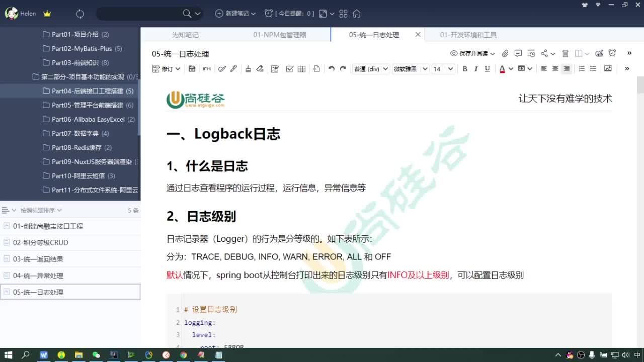Expand more editor toolbar items chevron

coord(627,69)
